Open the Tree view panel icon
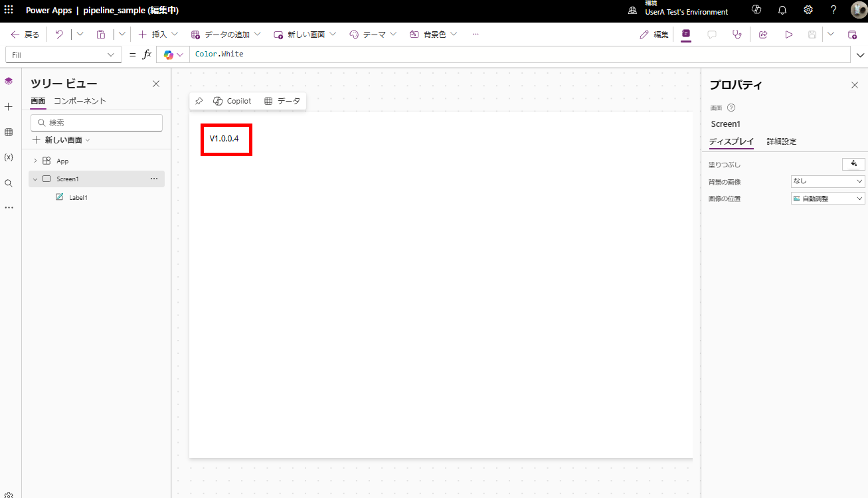 pos(9,80)
